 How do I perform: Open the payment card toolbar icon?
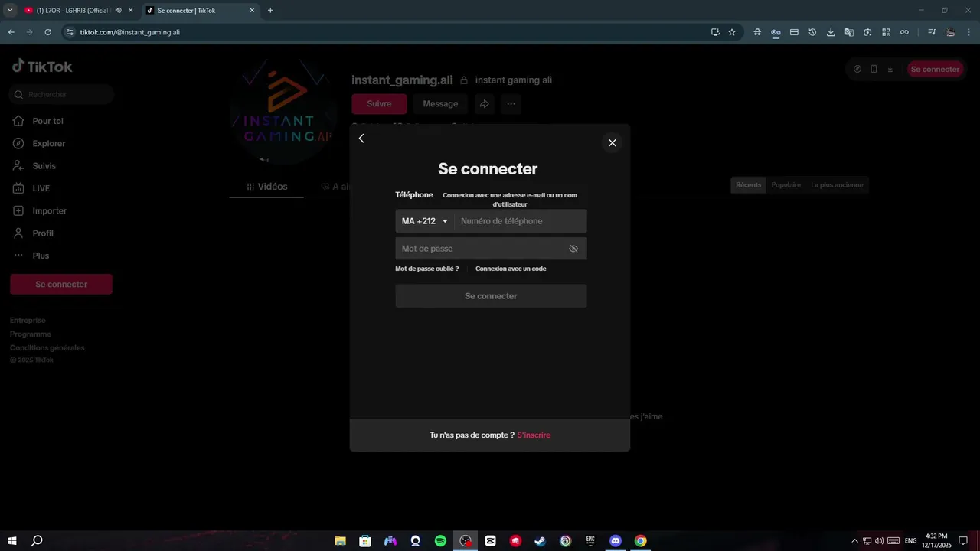[794, 32]
